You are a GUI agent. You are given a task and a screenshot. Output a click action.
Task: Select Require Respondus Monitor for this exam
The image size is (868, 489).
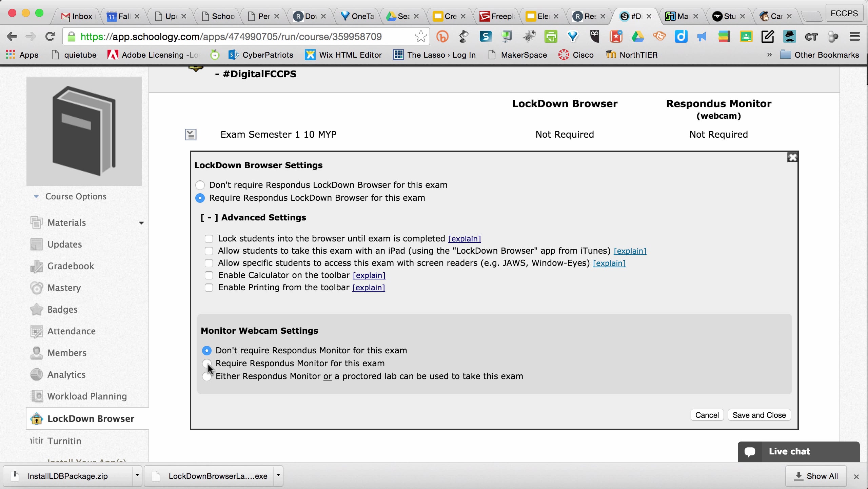(207, 363)
